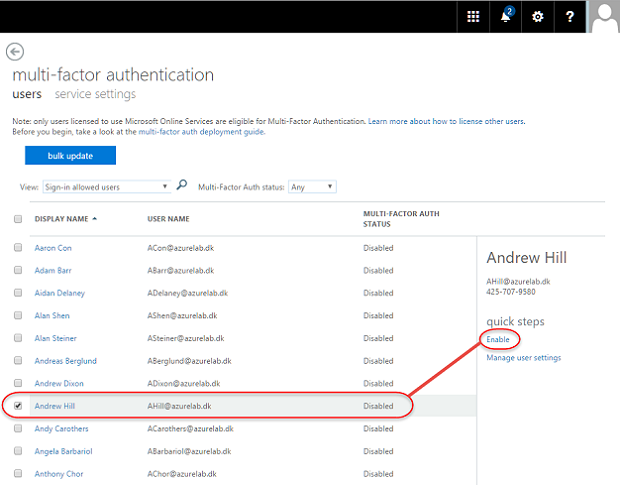The width and height of the screenshot is (620, 485).
Task: Open Alan Steiner's user entry
Action: 56,338
